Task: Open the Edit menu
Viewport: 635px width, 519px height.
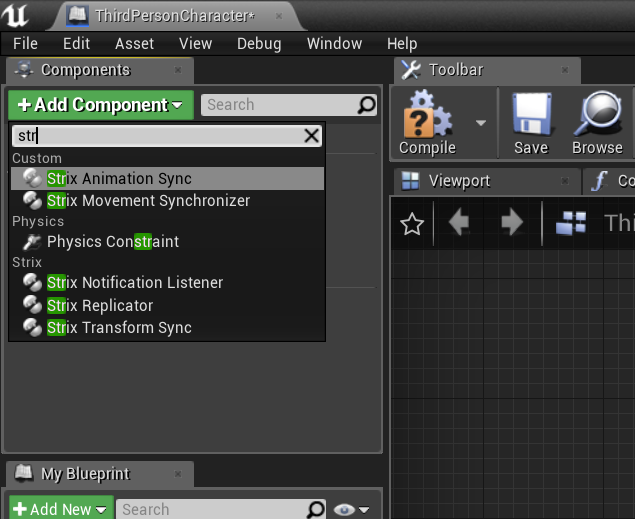Action: pyautogui.click(x=76, y=43)
